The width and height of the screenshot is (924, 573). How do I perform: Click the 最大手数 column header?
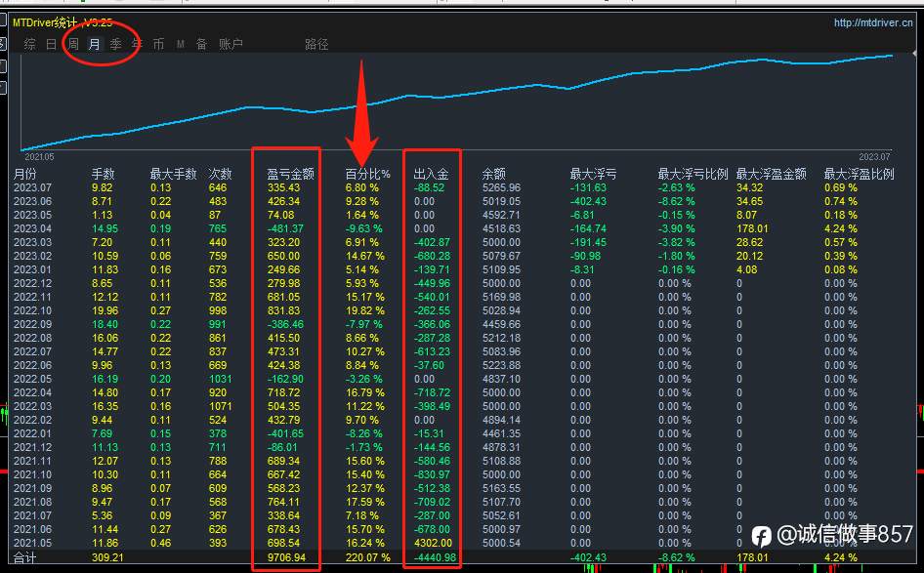(173, 175)
